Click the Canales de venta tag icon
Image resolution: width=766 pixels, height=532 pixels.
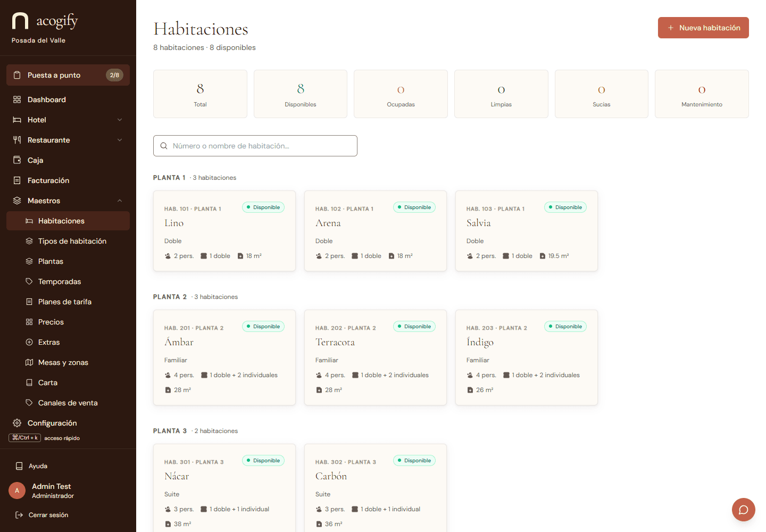pyautogui.click(x=29, y=403)
